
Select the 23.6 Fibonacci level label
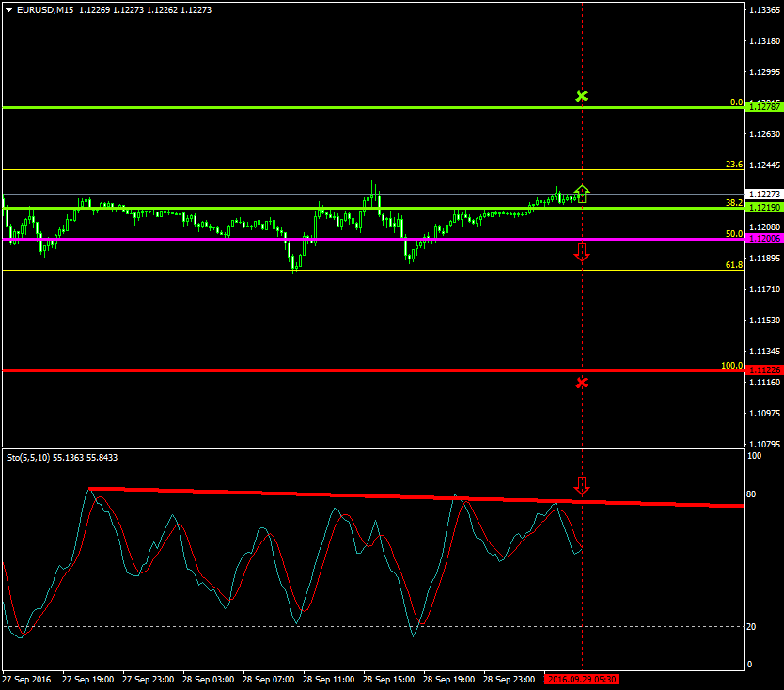(734, 165)
